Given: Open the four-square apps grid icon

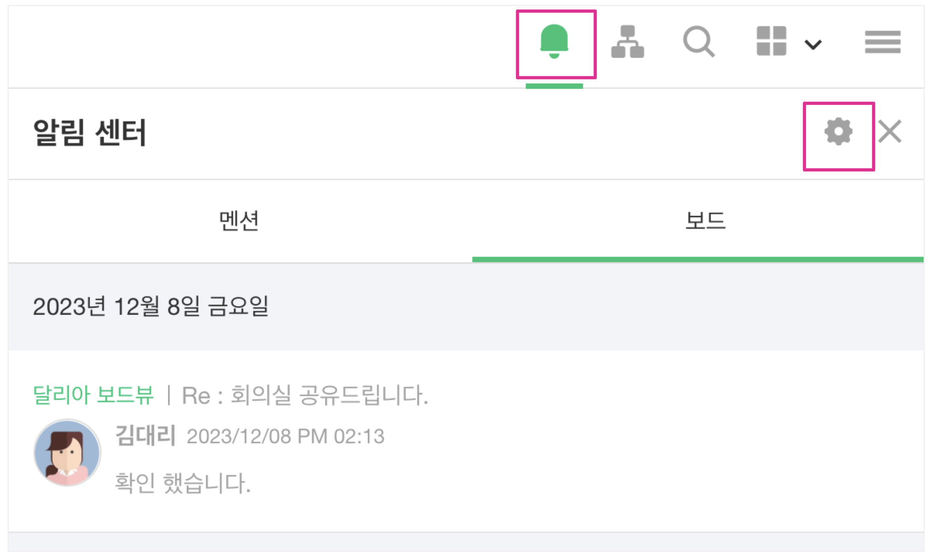Looking at the screenshot, I should pyautogui.click(x=771, y=41).
